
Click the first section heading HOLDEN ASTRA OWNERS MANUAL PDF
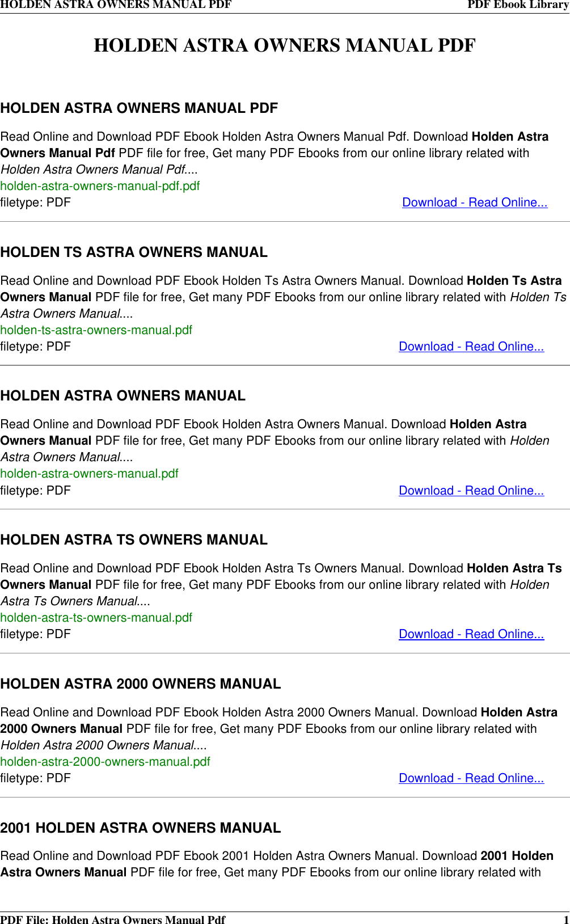point(139,108)
